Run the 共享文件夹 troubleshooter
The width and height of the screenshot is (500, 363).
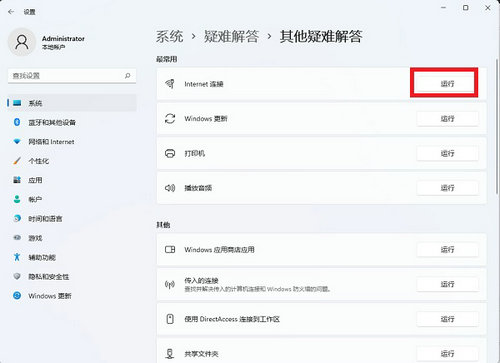[x=447, y=354]
